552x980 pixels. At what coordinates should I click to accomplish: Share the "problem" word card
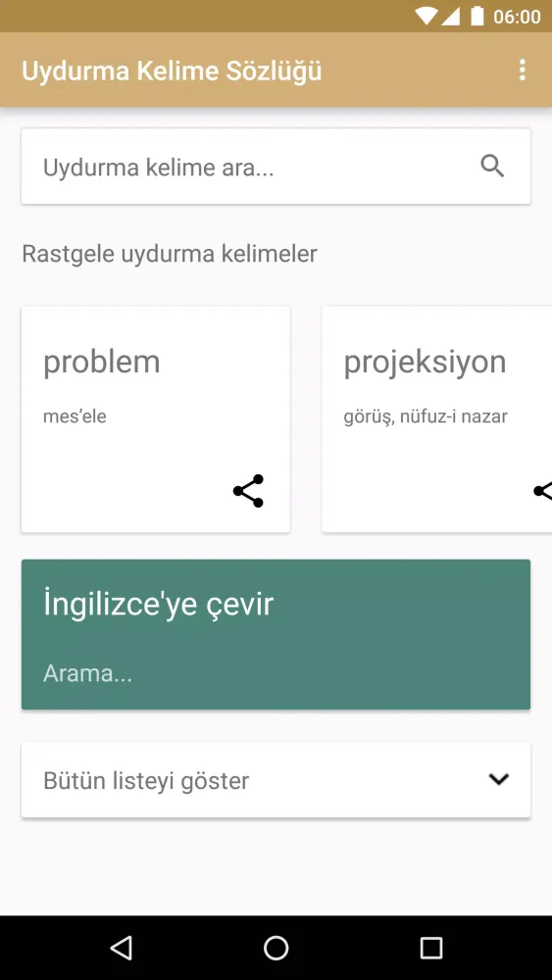[249, 491]
